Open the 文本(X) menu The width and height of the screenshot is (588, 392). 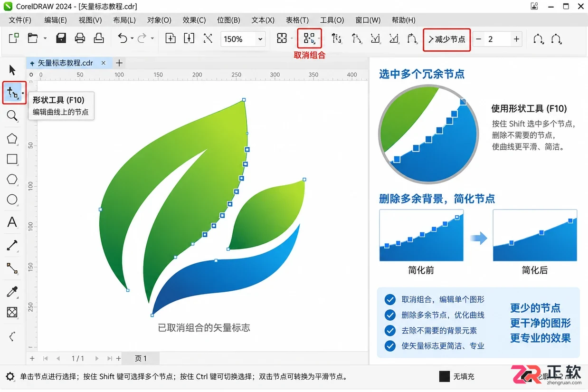263,20
